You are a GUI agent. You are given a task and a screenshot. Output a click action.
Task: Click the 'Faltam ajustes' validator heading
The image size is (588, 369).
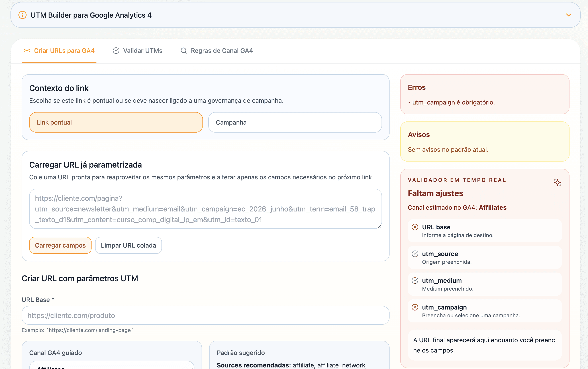tap(435, 193)
